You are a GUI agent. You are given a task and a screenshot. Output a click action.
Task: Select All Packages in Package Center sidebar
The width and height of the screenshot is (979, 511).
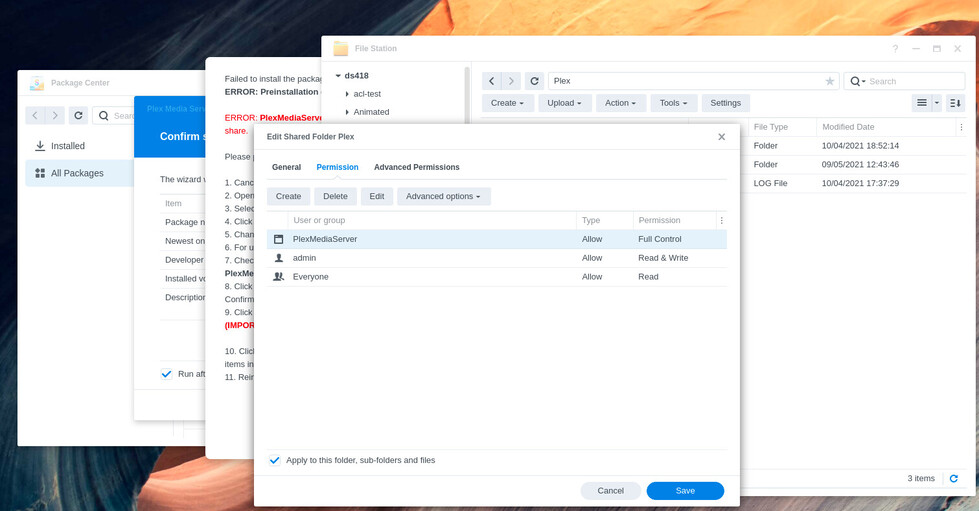coord(80,173)
